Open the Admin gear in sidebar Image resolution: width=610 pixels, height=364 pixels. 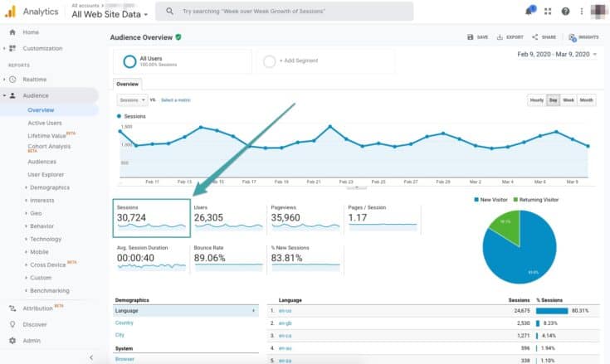[12, 340]
